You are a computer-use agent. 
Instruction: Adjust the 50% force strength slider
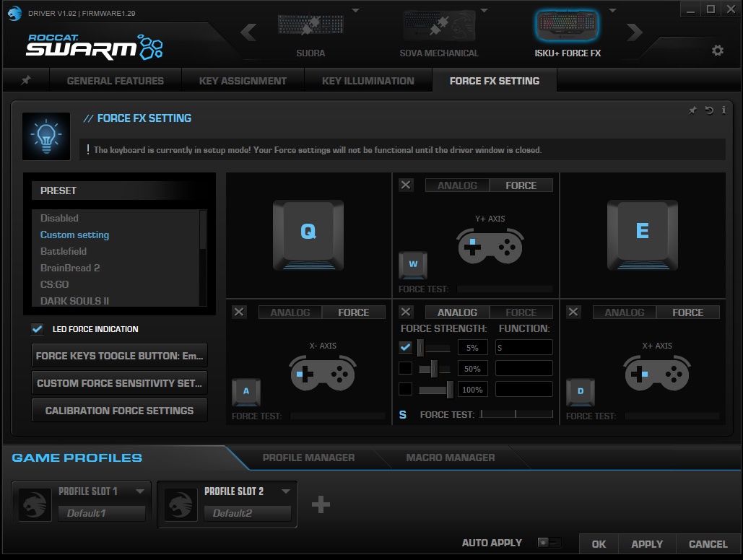[434, 369]
